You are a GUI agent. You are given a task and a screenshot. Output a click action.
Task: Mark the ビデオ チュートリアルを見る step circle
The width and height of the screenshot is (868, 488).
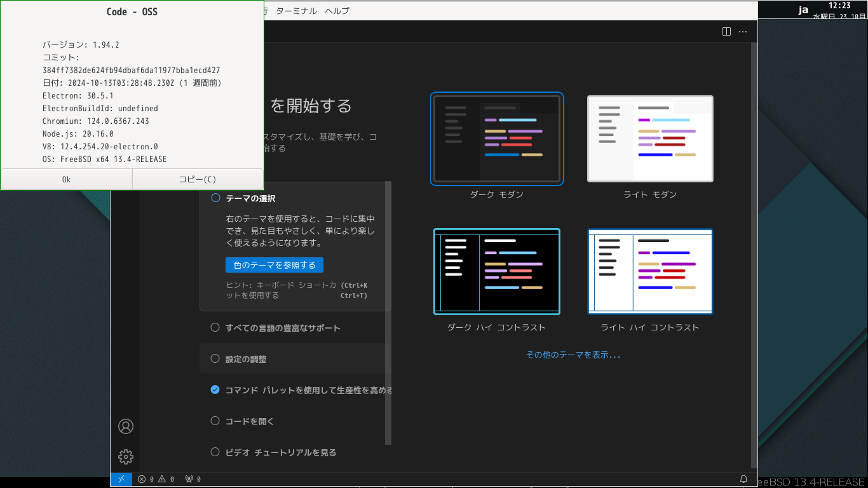[x=215, y=452]
